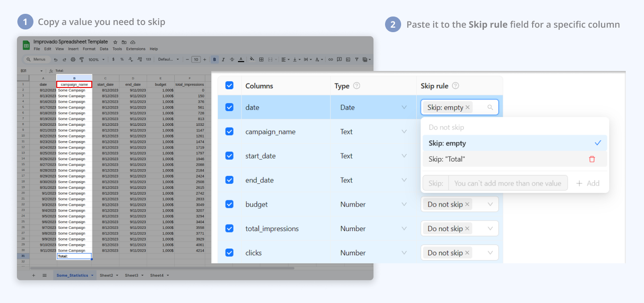Click the print icon in Sheets toolbar

73,59
